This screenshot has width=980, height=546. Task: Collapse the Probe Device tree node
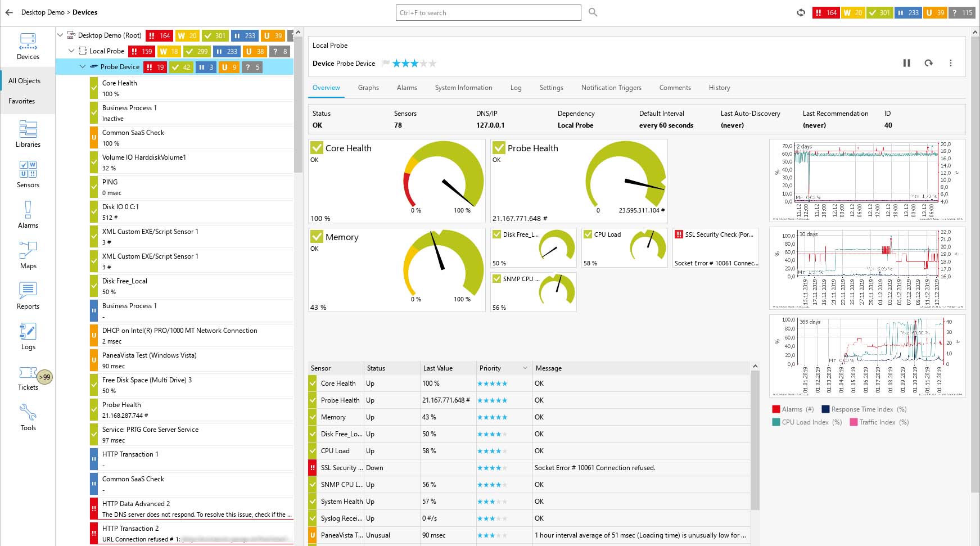tap(83, 66)
